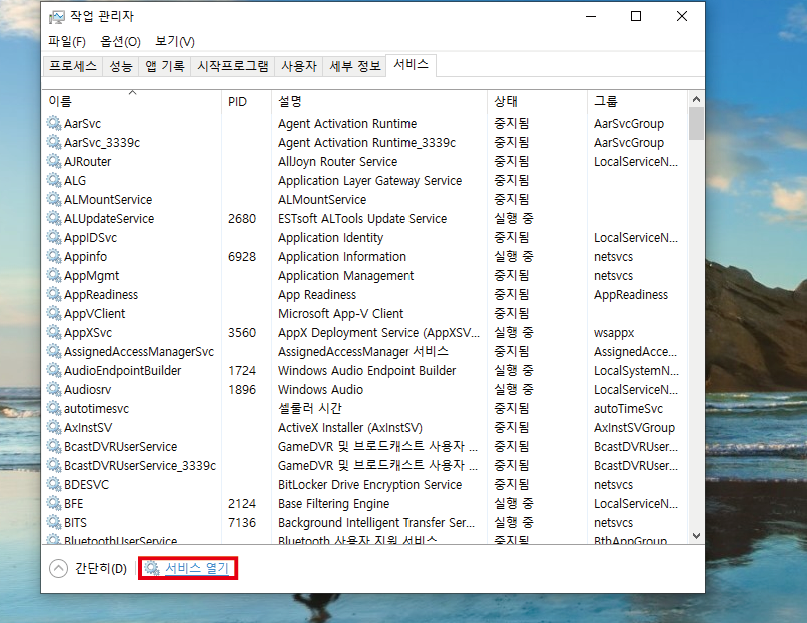Click the gear icon beside ALG
Viewport: 807px width, 623px height.
(54, 180)
